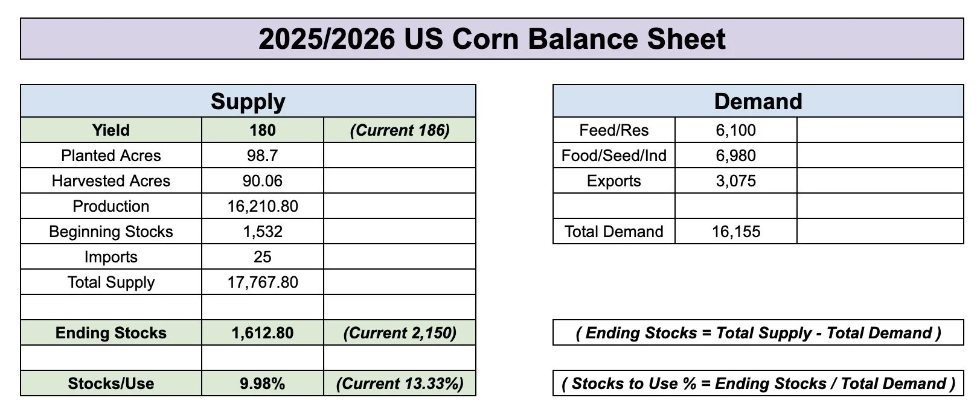
Task: Click the Production value 16,210.80
Action: click(x=263, y=206)
